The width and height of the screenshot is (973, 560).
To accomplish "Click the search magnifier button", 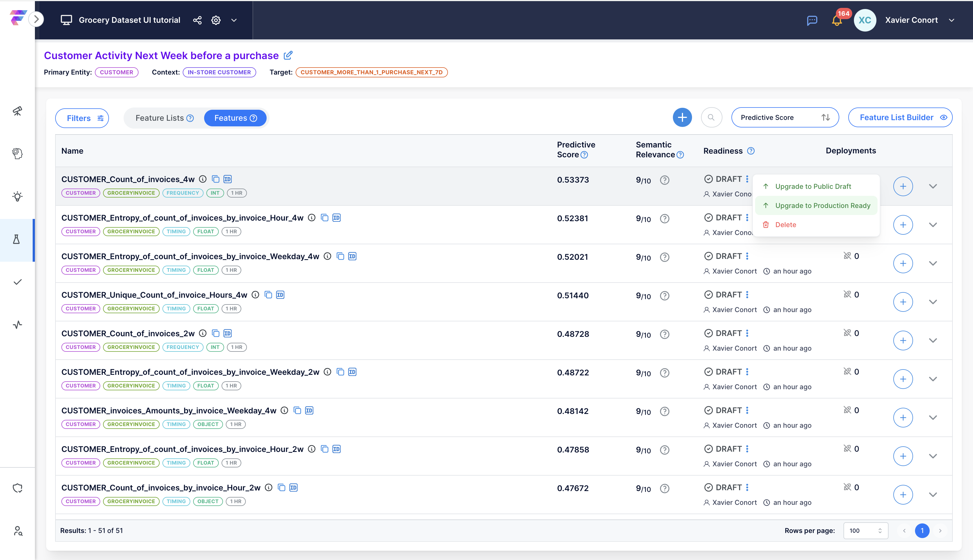I will coord(711,117).
